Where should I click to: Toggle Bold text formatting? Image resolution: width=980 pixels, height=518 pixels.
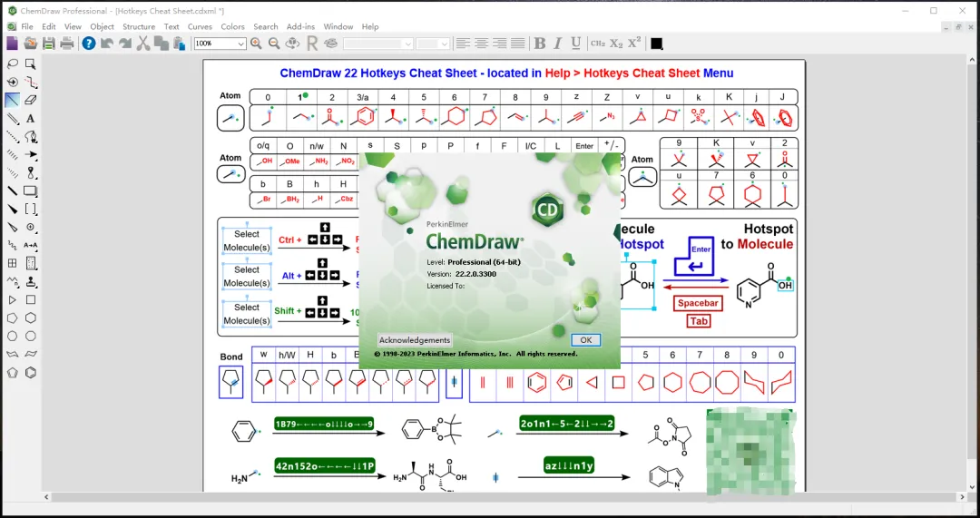tap(540, 44)
